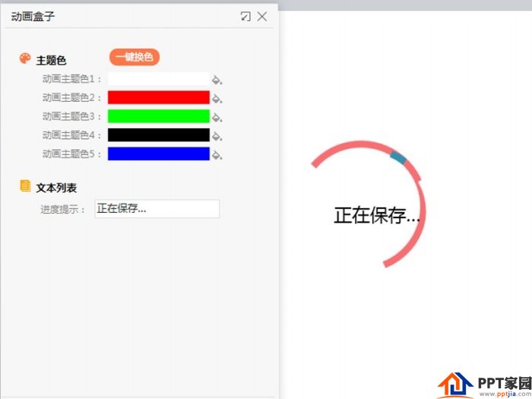Click the 进度提示 text input field

click(x=157, y=209)
